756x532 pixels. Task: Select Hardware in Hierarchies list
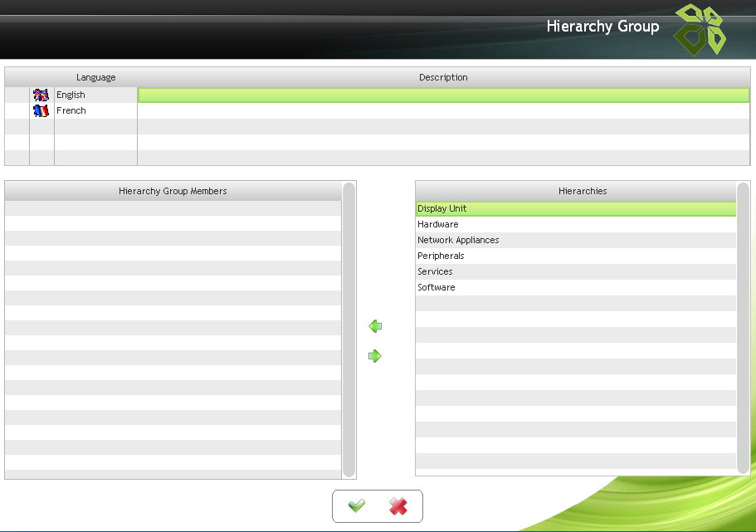pos(438,224)
